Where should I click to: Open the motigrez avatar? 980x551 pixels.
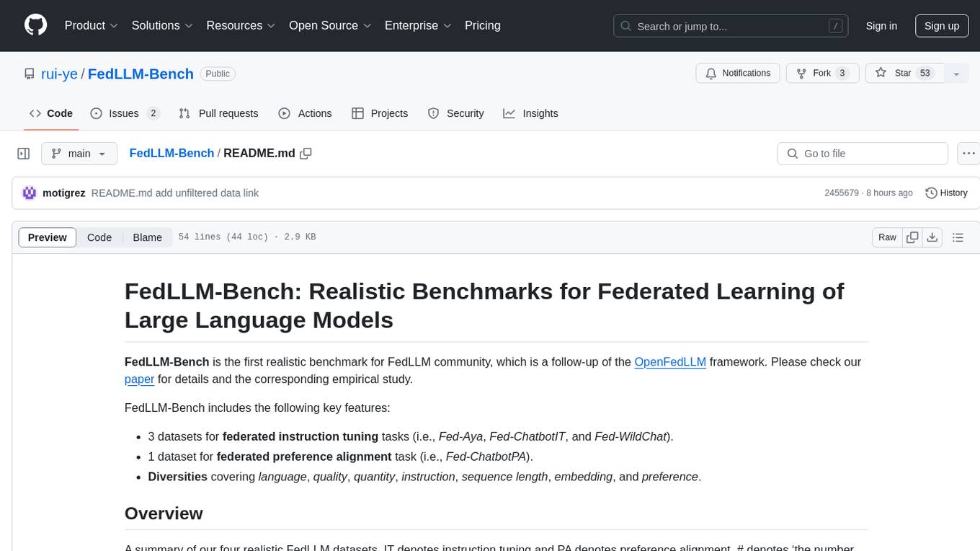coord(30,193)
